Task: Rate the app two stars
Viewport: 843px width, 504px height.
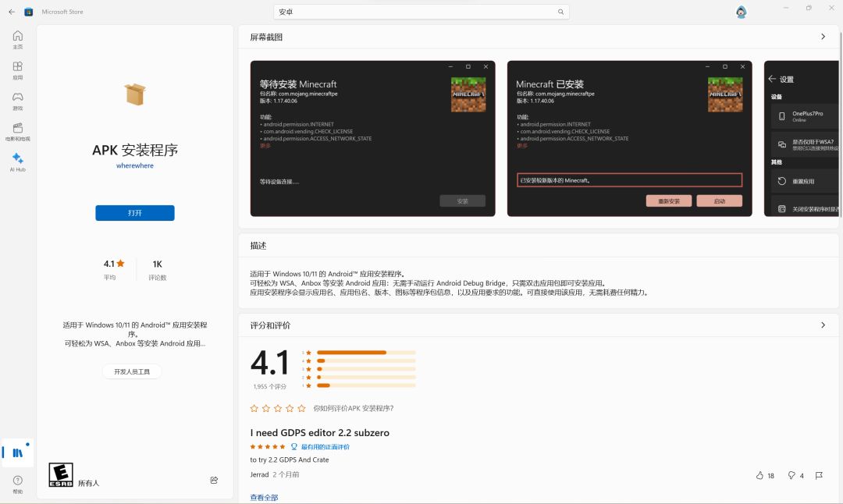Action: [266, 408]
